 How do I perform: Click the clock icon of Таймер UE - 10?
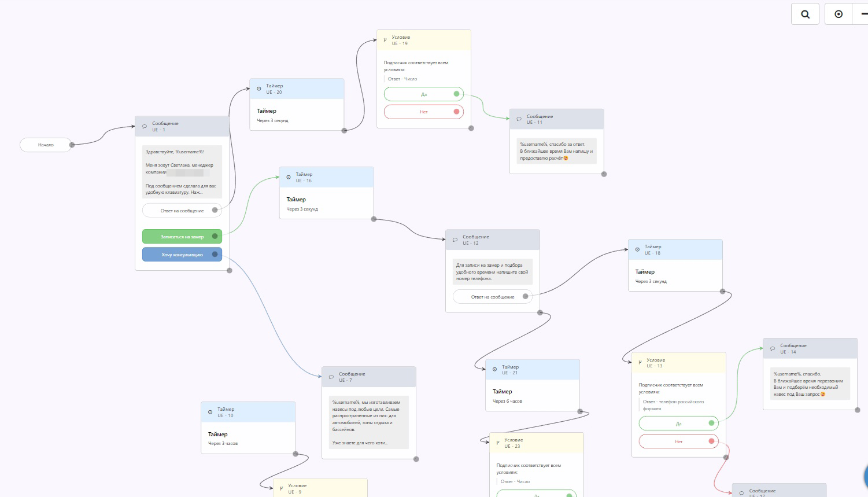[210, 412]
